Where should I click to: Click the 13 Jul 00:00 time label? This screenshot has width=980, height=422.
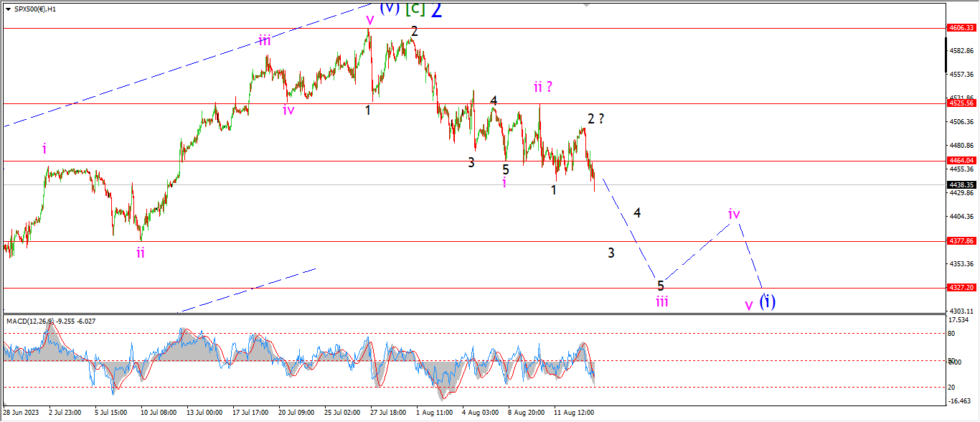pyautogui.click(x=204, y=413)
